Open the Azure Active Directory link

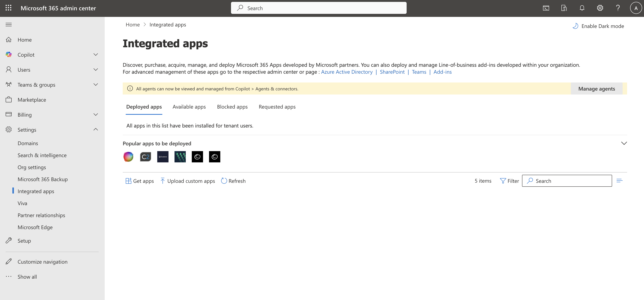(347, 72)
